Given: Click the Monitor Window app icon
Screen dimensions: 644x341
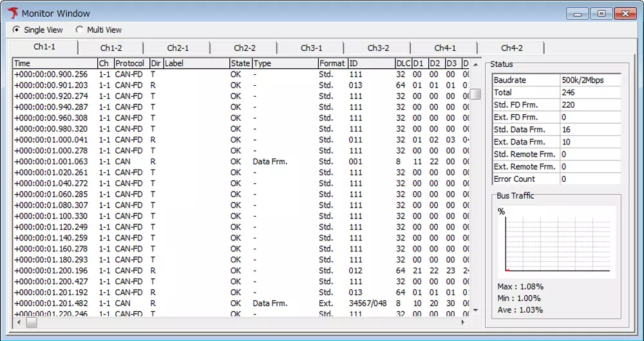Looking at the screenshot, I should click(x=12, y=13).
